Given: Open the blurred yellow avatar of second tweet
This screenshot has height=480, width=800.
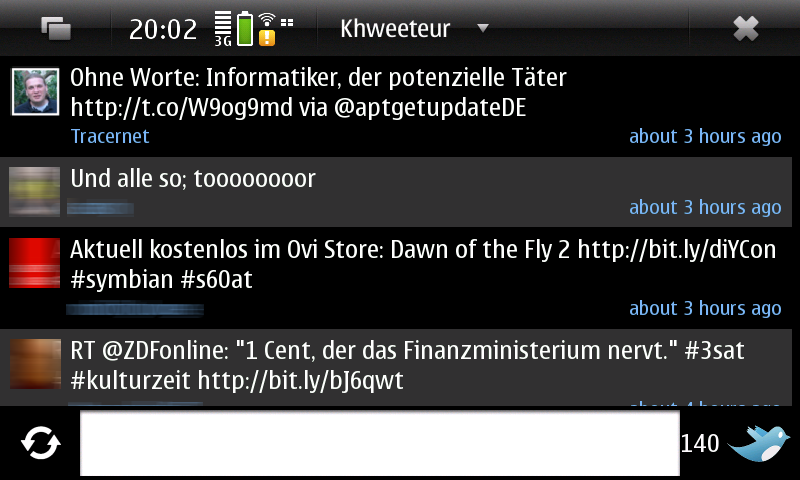Looking at the screenshot, I should click(x=35, y=192).
